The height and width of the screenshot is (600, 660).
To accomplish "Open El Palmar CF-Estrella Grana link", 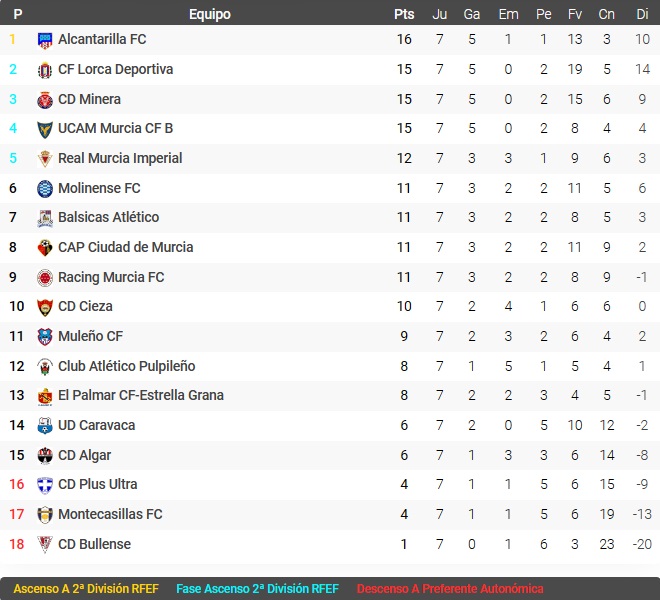I will click(x=140, y=395).
